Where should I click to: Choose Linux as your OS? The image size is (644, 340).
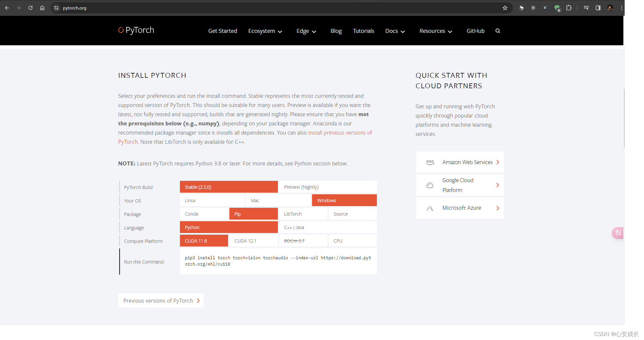(212, 201)
